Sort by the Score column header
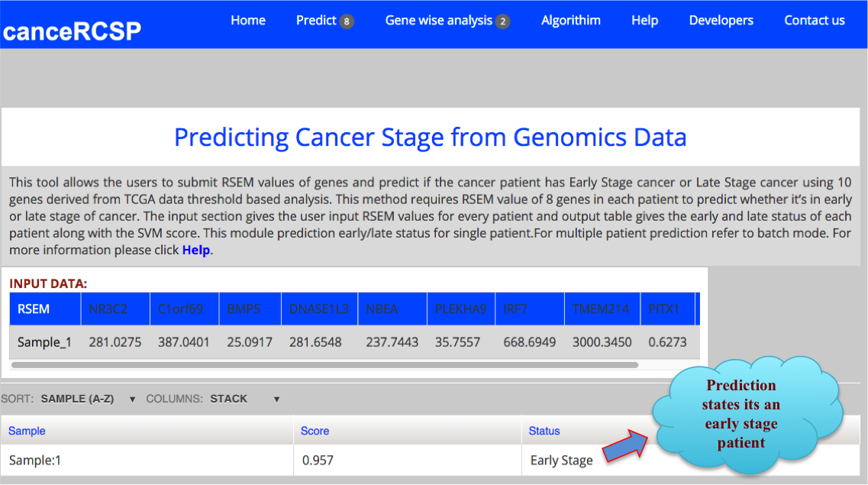 [x=315, y=431]
